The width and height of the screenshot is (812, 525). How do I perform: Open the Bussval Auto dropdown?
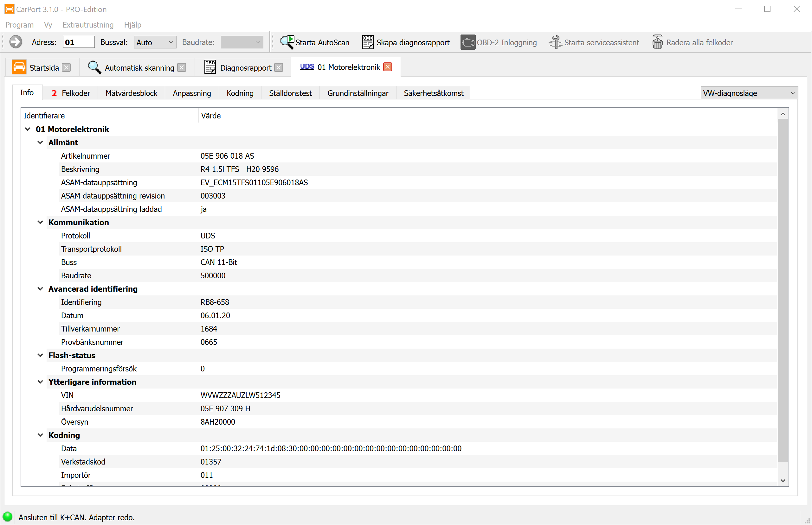(155, 42)
